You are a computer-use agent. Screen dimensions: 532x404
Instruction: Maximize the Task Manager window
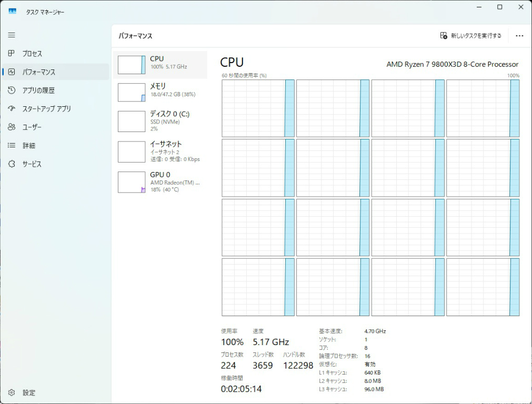tap(499, 7)
